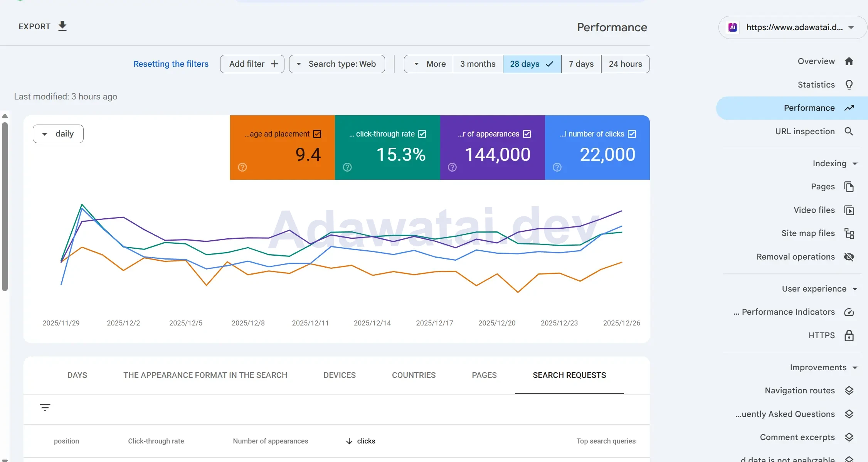Click Resetting the filters link
The height and width of the screenshot is (462, 868).
click(x=171, y=64)
